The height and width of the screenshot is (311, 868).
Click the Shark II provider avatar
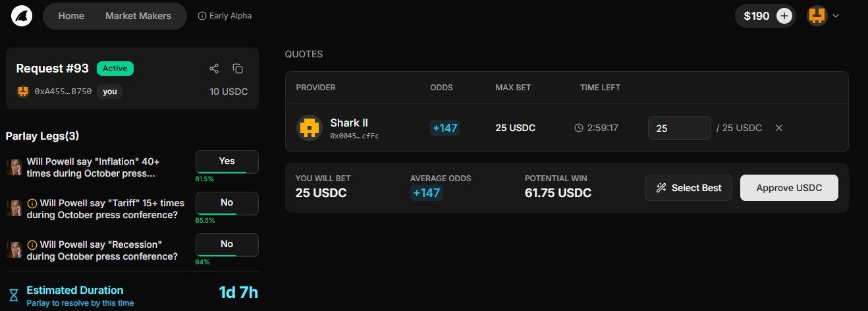point(310,128)
